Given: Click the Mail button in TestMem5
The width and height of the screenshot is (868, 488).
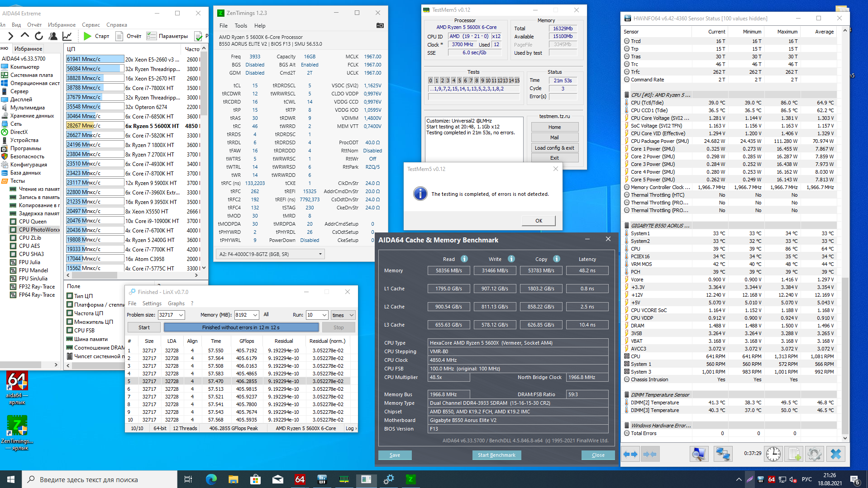Looking at the screenshot, I should point(554,137).
